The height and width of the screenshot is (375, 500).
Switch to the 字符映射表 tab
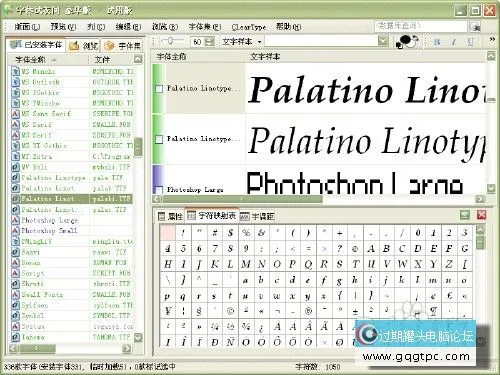[212, 216]
